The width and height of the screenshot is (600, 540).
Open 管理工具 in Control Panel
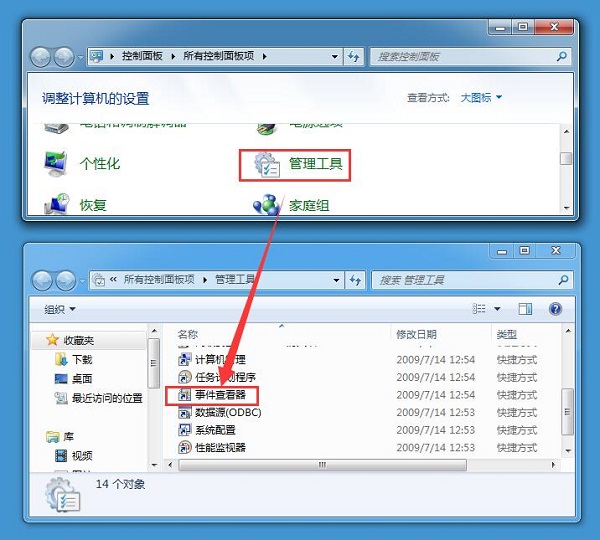click(315, 163)
